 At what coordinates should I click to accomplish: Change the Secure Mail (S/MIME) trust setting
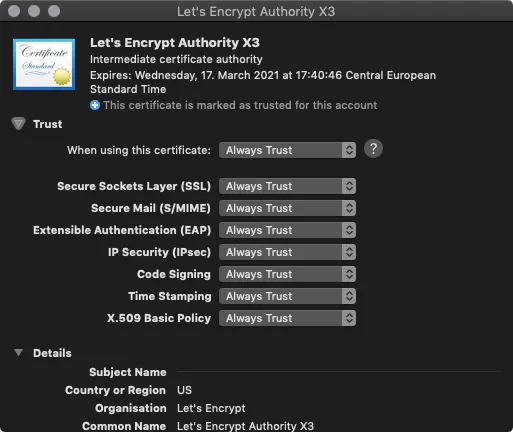pos(287,208)
